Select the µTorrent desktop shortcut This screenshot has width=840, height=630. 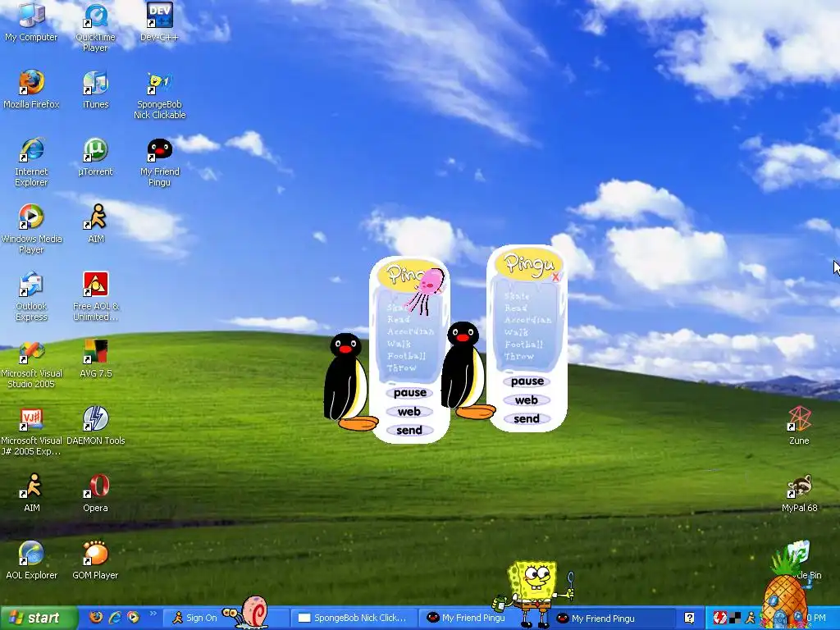click(x=95, y=157)
